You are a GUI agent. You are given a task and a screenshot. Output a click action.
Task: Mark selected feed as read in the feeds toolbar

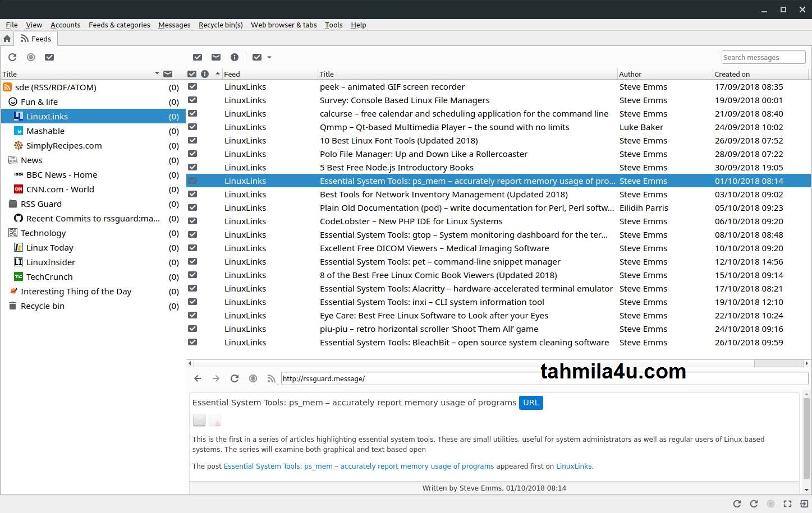click(x=49, y=57)
